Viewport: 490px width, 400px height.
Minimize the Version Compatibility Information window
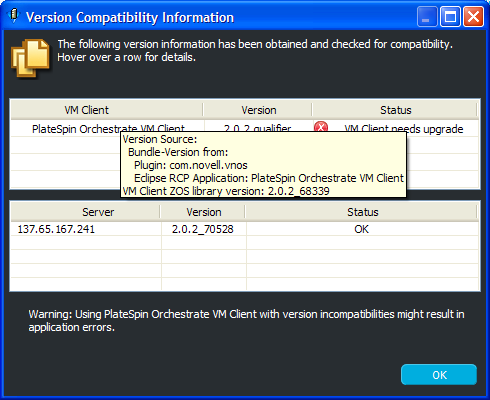[x=427, y=17]
